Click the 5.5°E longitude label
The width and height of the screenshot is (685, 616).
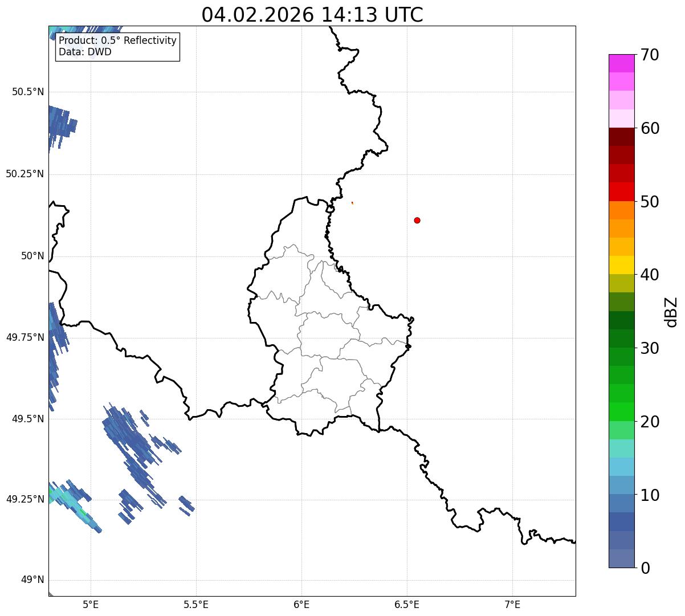point(196,604)
